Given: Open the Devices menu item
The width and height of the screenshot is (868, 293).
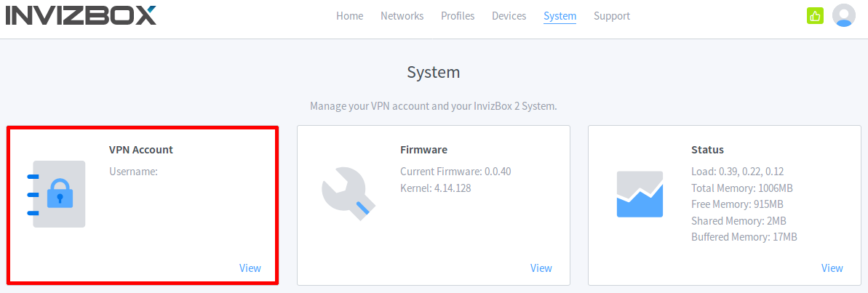Looking at the screenshot, I should point(509,16).
